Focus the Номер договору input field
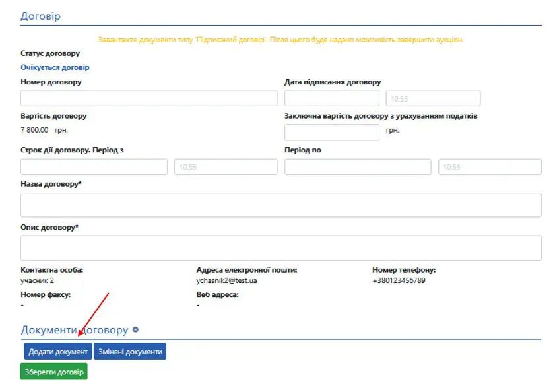The height and width of the screenshot is (392, 555). tap(148, 98)
